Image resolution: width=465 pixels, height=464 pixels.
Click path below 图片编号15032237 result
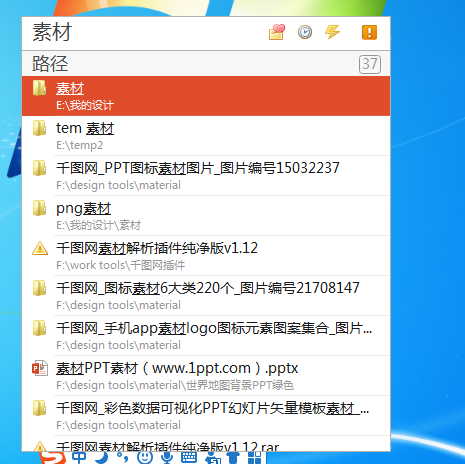pyautogui.click(x=118, y=185)
